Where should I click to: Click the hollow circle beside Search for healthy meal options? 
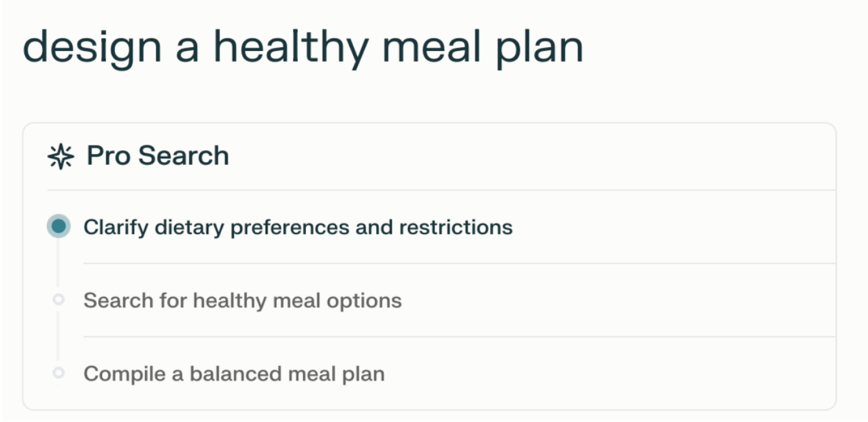[x=59, y=299]
